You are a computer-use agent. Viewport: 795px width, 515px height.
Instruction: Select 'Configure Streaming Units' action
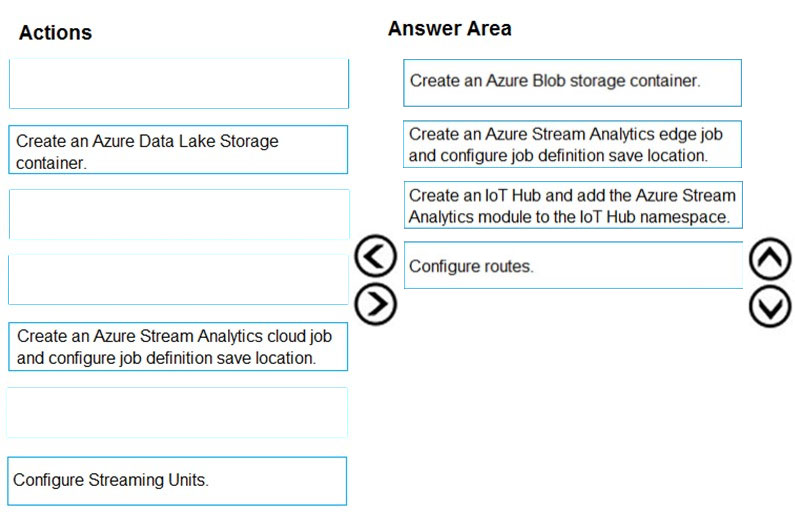click(177, 481)
